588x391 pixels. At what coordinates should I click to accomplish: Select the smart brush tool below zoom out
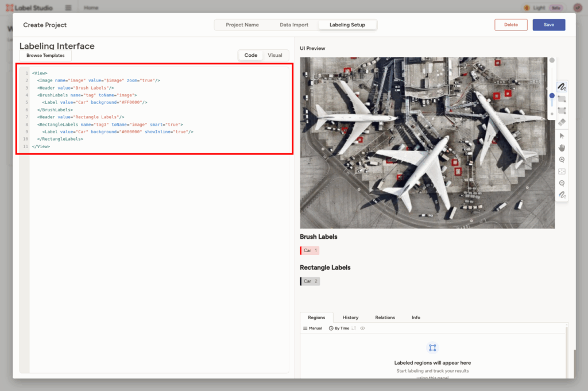point(562,195)
